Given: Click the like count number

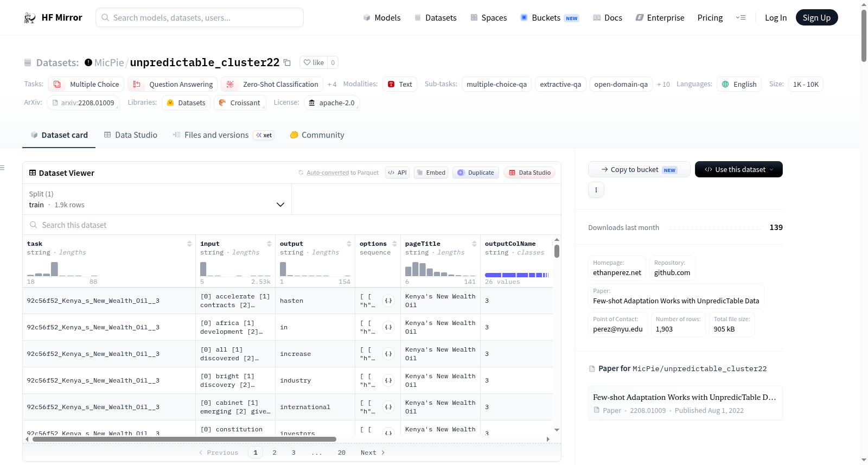Looking at the screenshot, I should [x=333, y=62].
